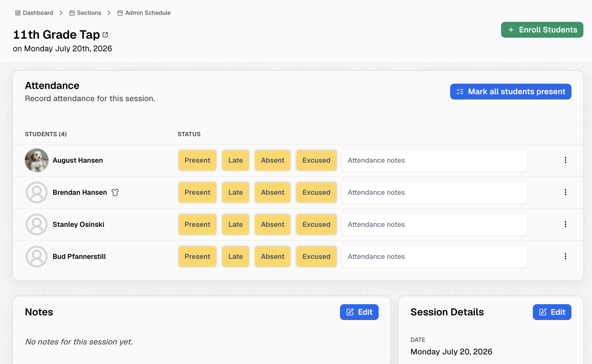Go to Sections breadcrumb
The height and width of the screenshot is (364, 592).
85,13
